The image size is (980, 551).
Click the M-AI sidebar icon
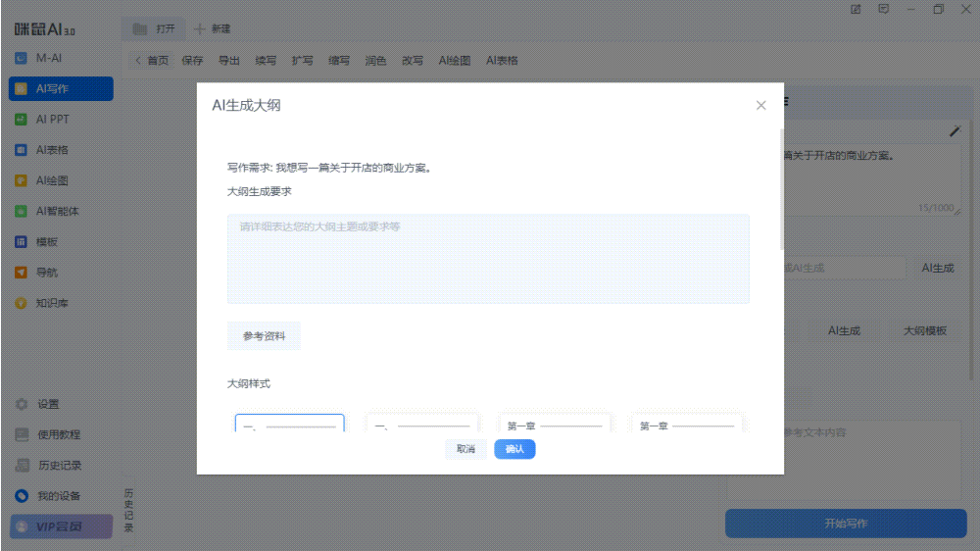(x=21, y=58)
